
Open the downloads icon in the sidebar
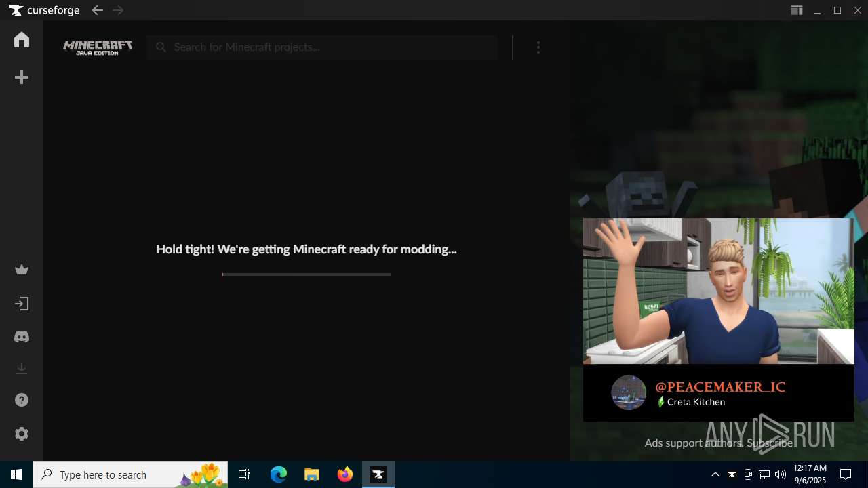click(x=22, y=369)
